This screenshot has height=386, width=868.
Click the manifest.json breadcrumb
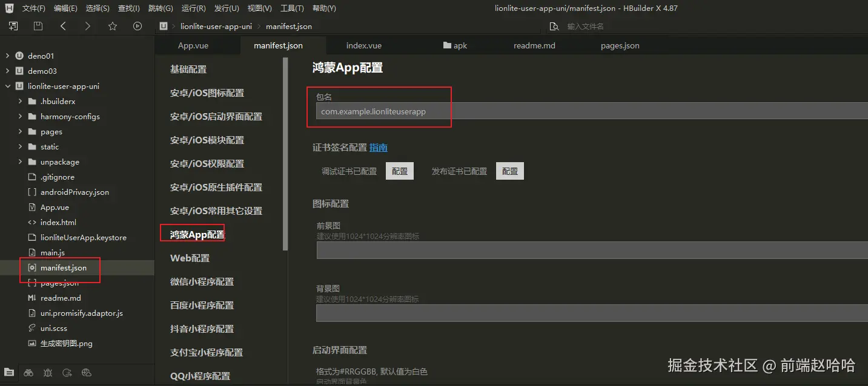click(289, 27)
